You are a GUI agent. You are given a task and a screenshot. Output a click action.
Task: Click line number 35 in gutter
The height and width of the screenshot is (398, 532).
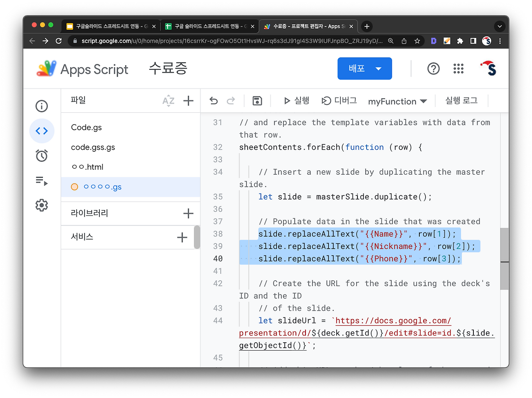pyautogui.click(x=218, y=197)
